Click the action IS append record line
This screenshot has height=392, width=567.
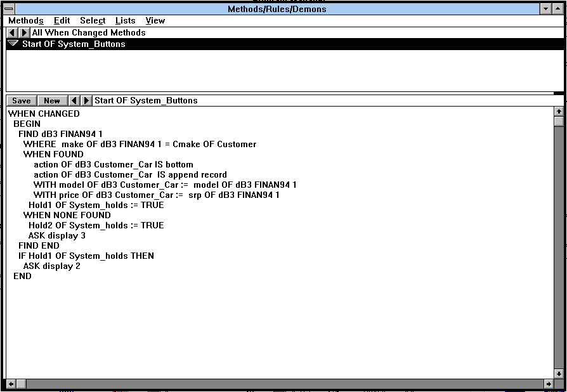130,174
